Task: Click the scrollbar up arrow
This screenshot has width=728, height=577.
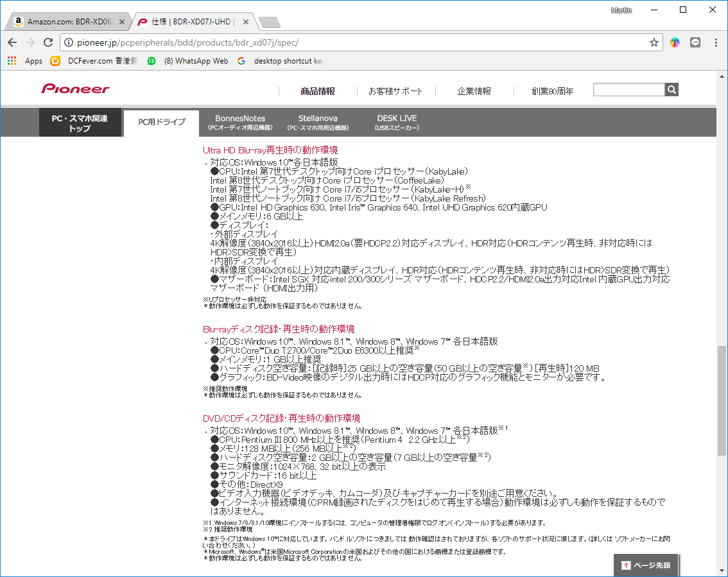Action: pos(722,76)
